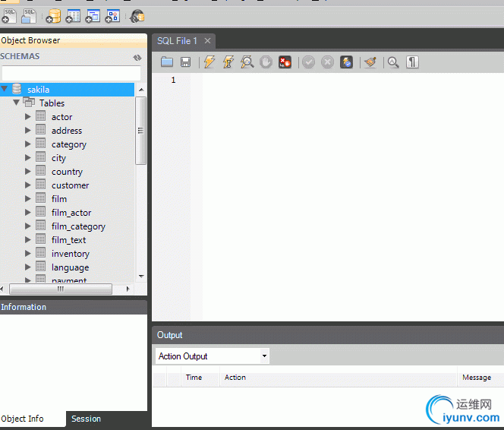
Task: Expand the actor table
Action: tap(28, 116)
